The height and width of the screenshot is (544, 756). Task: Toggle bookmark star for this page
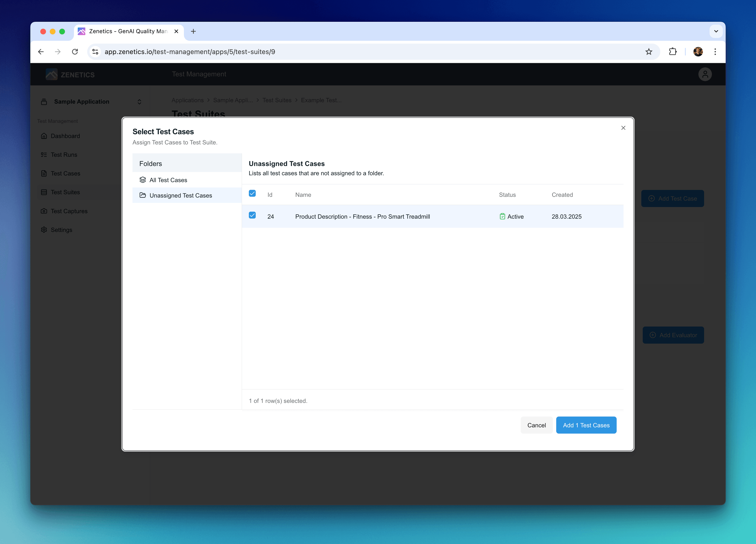point(649,52)
